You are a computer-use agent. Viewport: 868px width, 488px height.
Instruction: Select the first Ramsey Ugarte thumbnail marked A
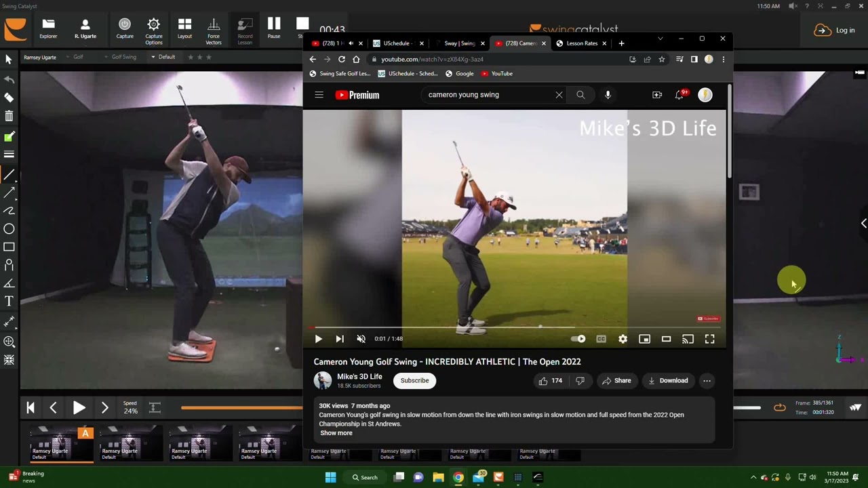pyautogui.click(x=61, y=443)
